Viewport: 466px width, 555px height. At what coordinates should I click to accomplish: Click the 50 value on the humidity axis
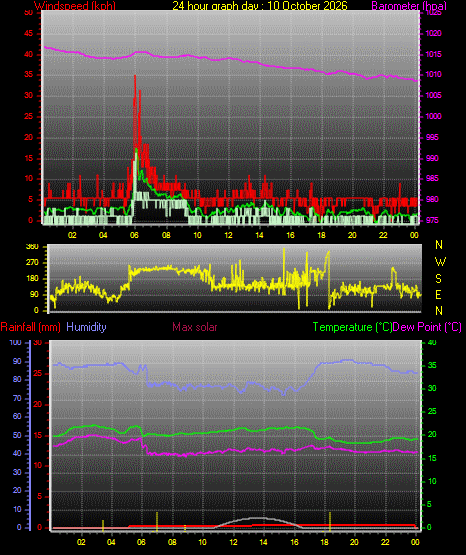click(x=17, y=435)
